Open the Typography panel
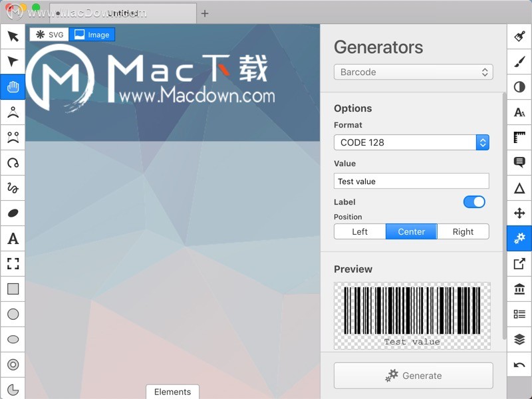 tap(519, 112)
